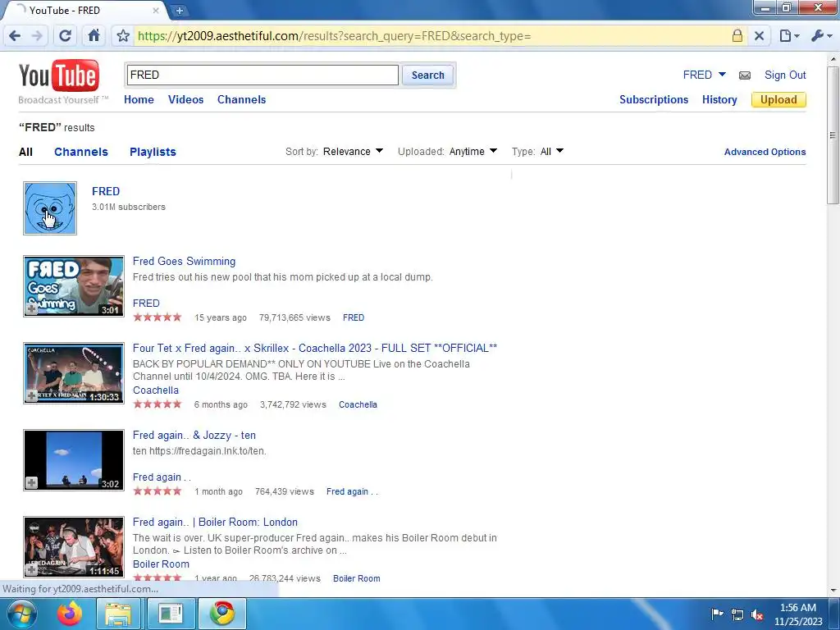Select the All results tab
This screenshot has width=840, height=630.
click(x=25, y=152)
